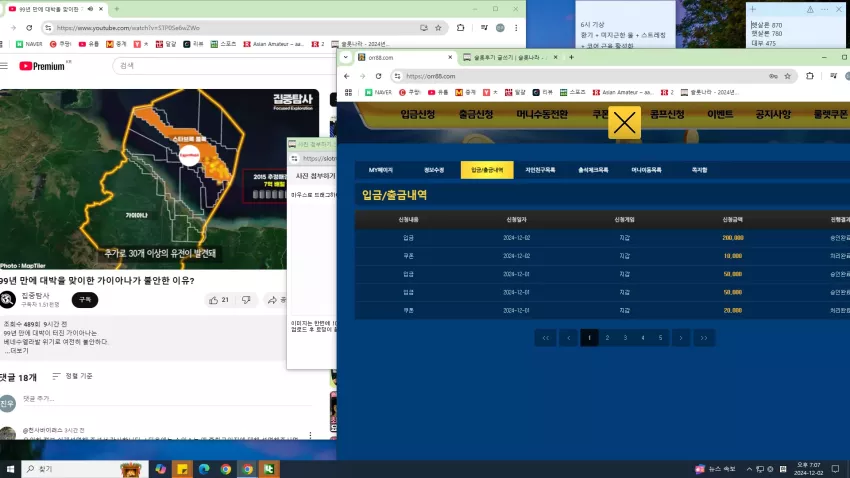850x478 pixels.
Task: Open extensions puzzle icon in orr88 window
Action: 810,76
